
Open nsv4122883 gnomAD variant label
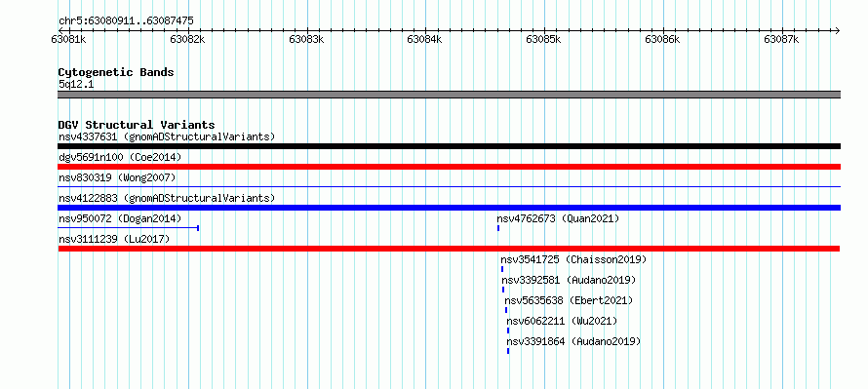coord(167,198)
